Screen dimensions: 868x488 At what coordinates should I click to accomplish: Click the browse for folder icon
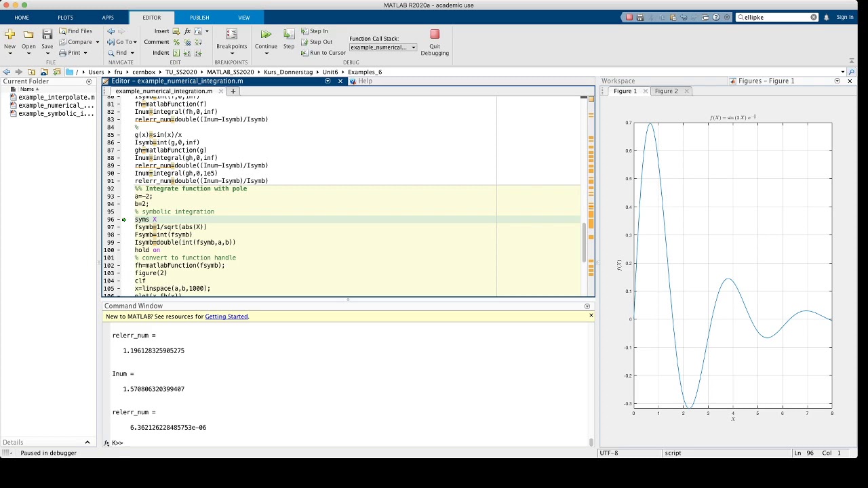pos(56,72)
